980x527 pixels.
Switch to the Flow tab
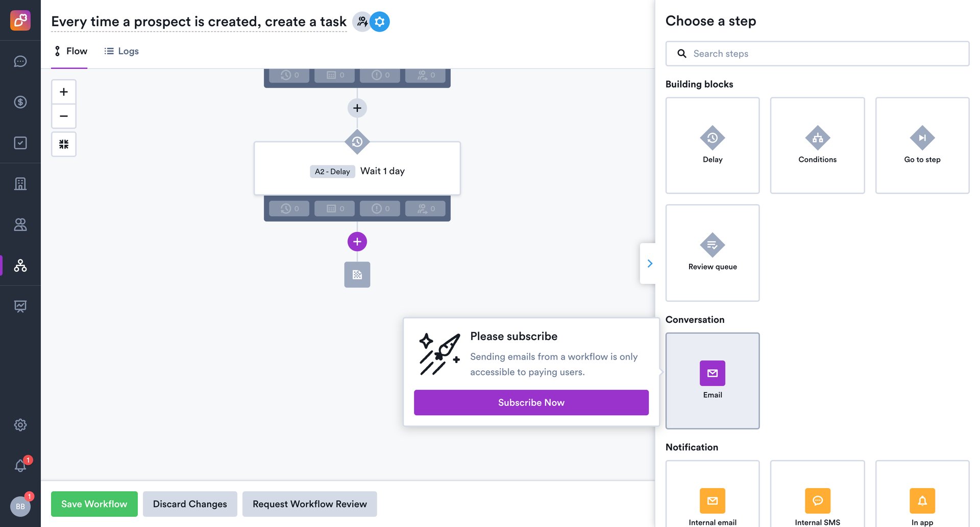click(x=70, y=51)
